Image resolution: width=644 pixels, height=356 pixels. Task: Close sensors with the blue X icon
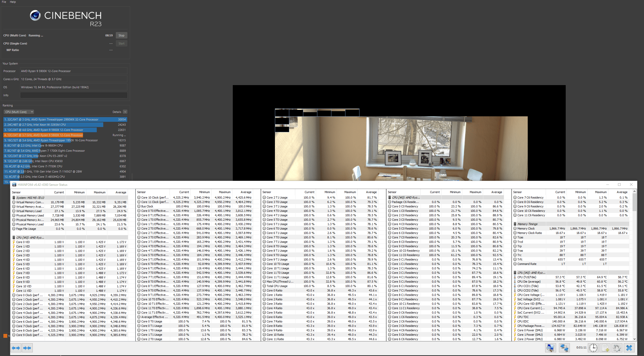point(629,348)
